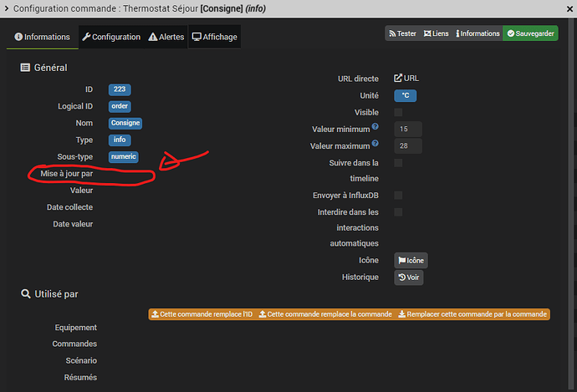
Task: Click the Date valeur label
Action: click(x=73, y=224)
